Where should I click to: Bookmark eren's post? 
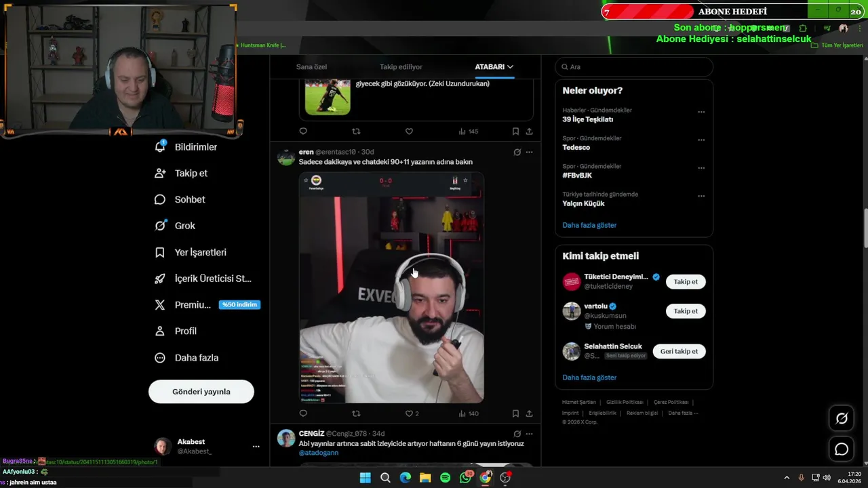(515, 413)
